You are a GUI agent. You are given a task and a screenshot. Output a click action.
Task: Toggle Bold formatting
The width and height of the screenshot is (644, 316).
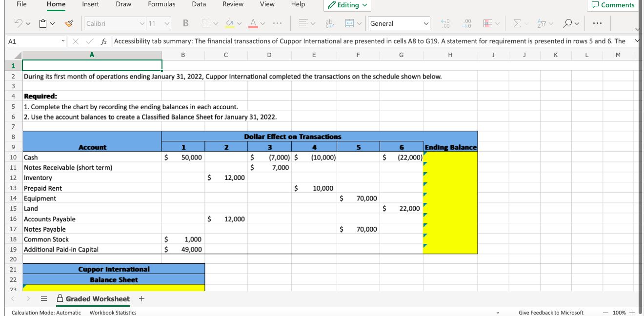coord(185,23)
